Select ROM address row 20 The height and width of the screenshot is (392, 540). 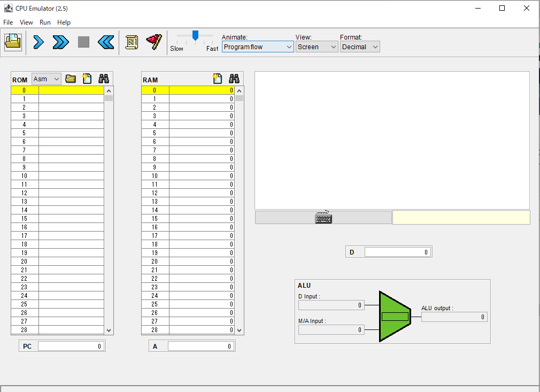click(58, 262)
